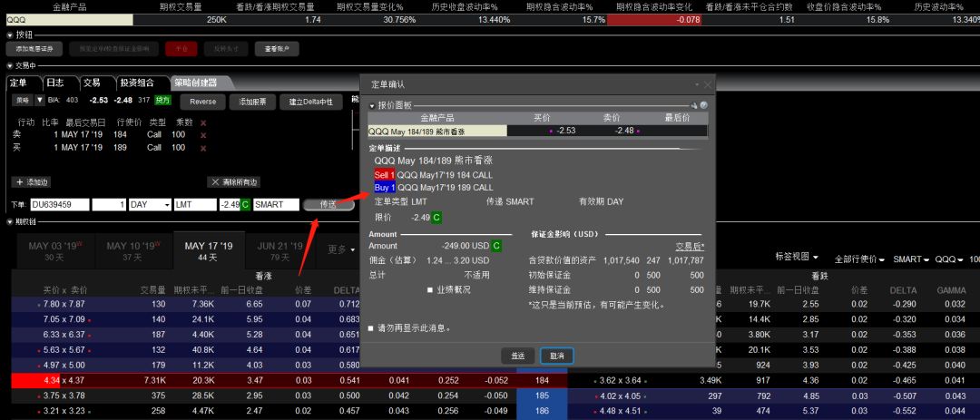Image resolution: width=980 pixels, height=420 pixels.
Task: Open the SMART exchange dropdown in the option chain
Action: [911, 259]
